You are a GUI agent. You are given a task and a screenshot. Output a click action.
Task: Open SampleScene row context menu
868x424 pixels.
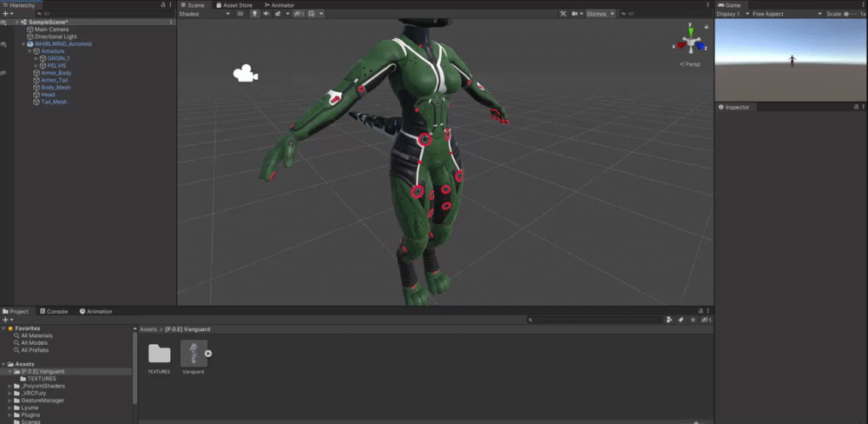pos(171,23)
